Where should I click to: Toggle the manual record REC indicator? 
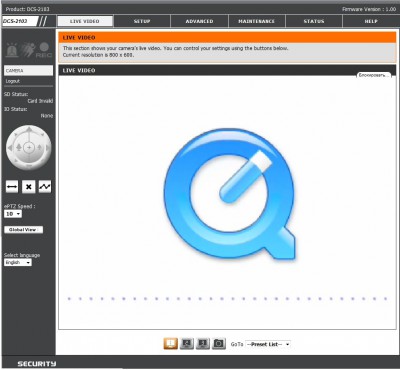[x=44, y=50]
